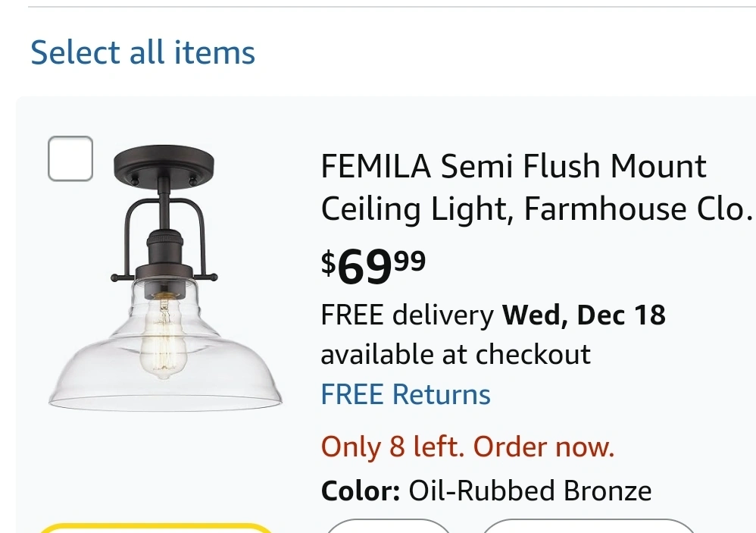The image size is (756, 533).
Task: Click the 'Only 8 left. Order now.' notice
Action: [467, 447]
